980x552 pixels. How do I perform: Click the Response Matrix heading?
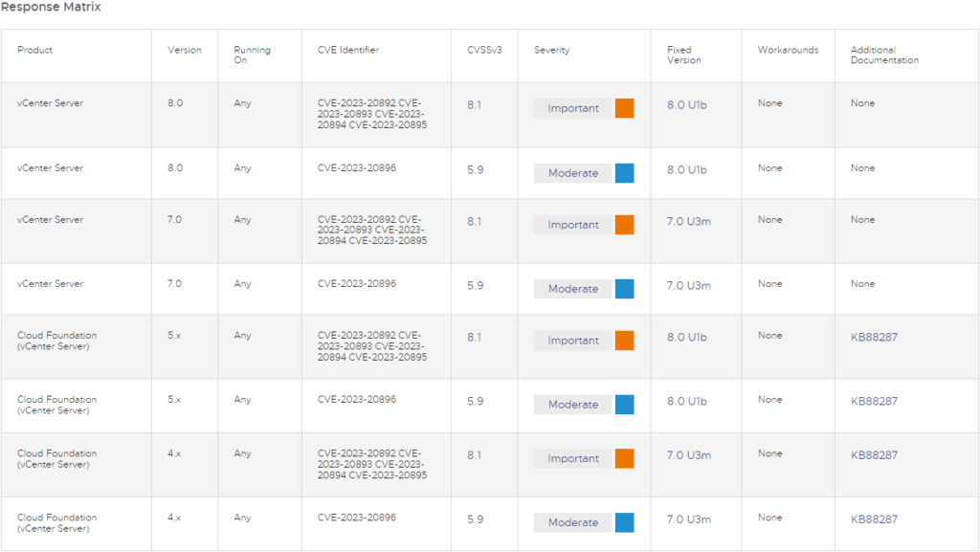pyautogui.click(x=51, y=7)
